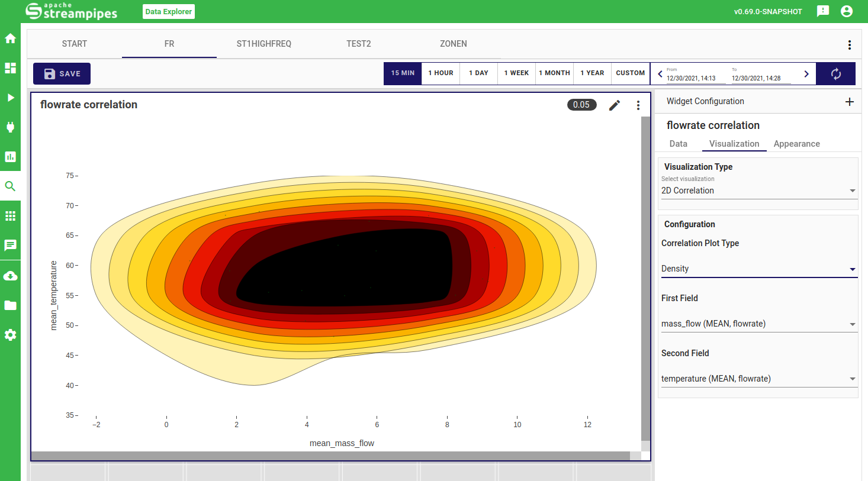The height and width of the screenshot is (481, 868).
Task: Select the 15 MIN time range
Action: coord(403,73)
